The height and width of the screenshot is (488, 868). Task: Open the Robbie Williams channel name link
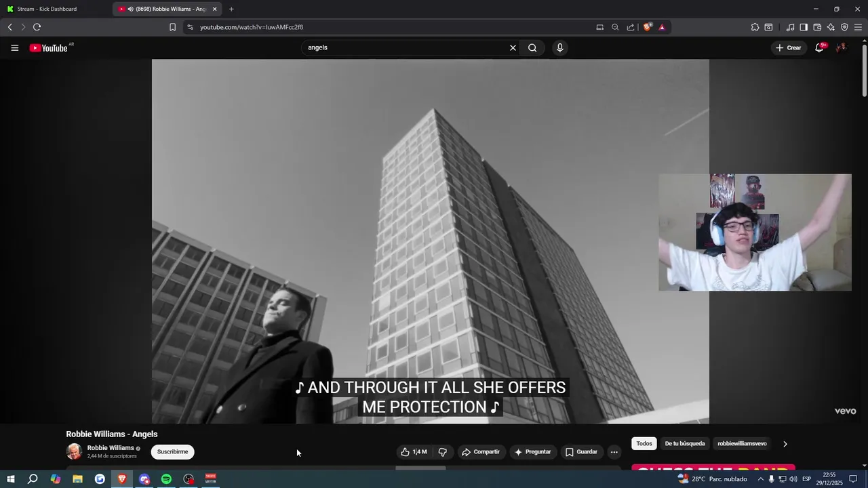(111, 448)
